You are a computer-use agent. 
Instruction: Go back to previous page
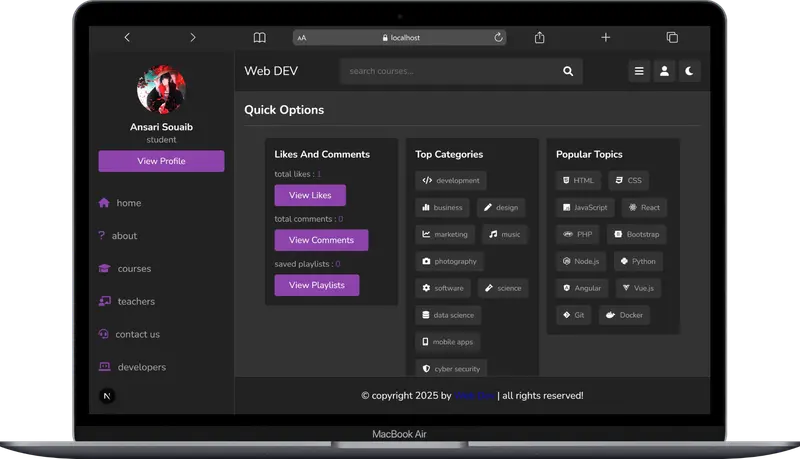[x=127, y=37]
